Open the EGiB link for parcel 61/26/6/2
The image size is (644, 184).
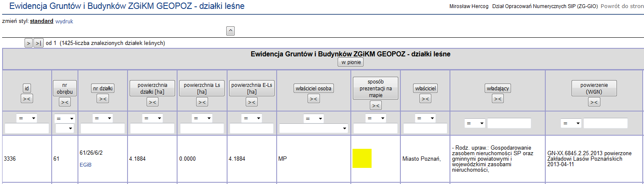tap(86, 165)
